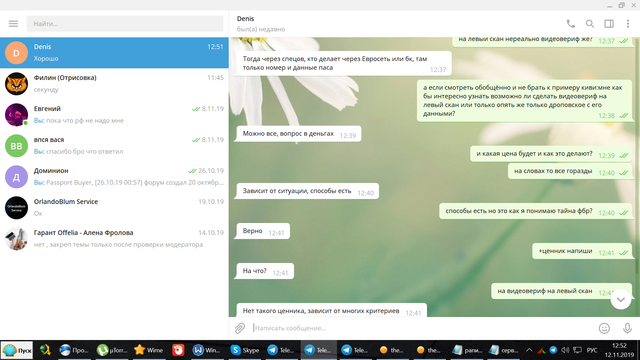This screenshot has width=640, height=360.
Task: Open chat with OrlandoBlum Service
Action: click(114, 208)
